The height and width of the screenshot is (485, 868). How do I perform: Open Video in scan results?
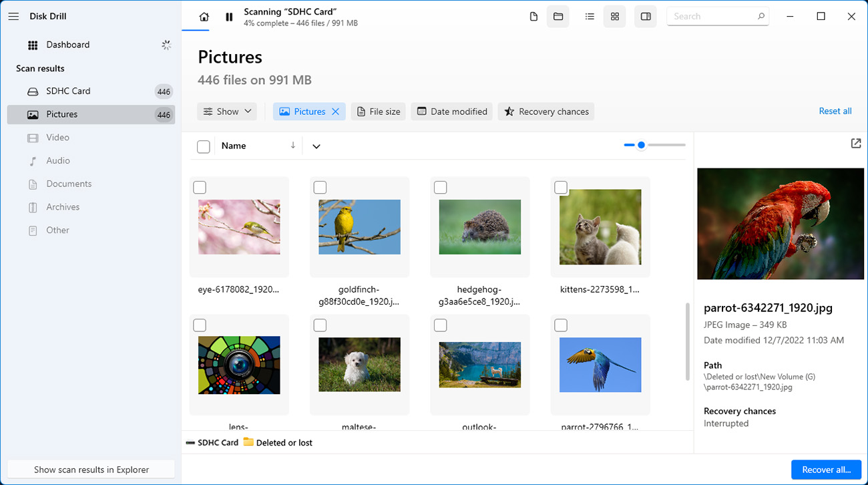pyautogui.click(x=57, y=138)
